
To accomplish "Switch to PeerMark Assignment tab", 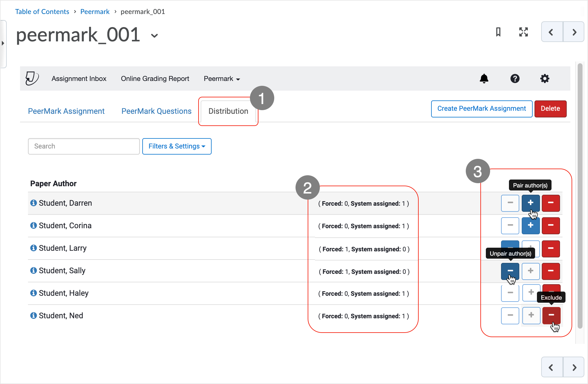I will coord(66,111).
